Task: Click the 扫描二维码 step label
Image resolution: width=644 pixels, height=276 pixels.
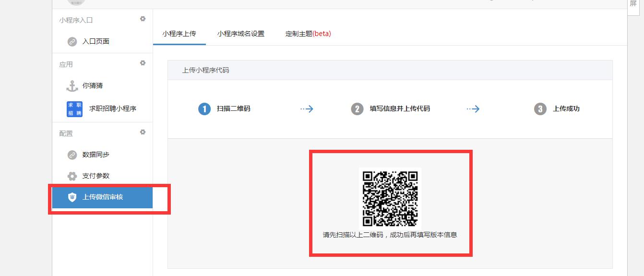Action: 234,109
